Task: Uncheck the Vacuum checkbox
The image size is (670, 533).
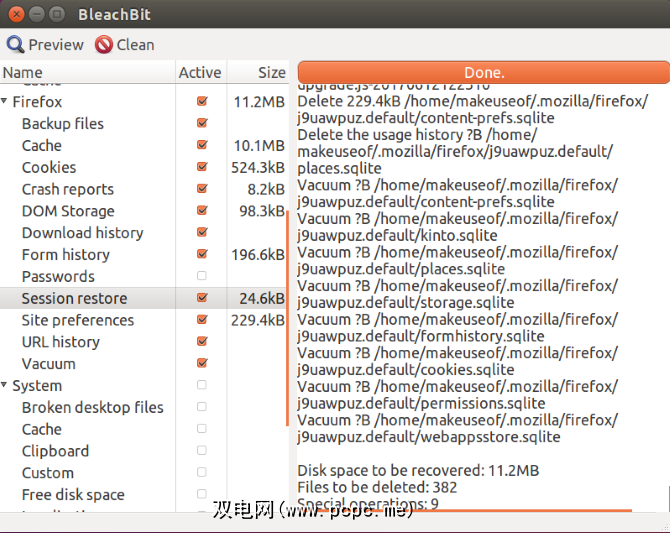Action: pyautogui.click(x=202, y=363)
